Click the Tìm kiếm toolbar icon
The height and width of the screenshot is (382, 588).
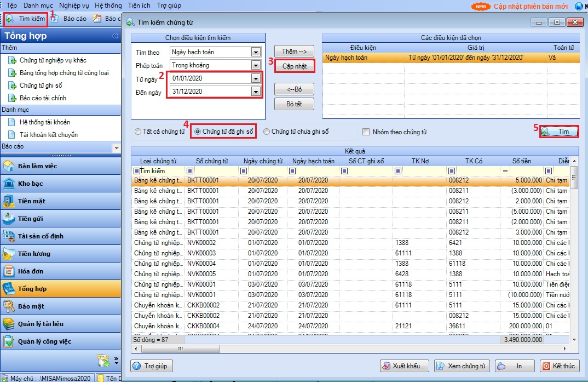26,19
